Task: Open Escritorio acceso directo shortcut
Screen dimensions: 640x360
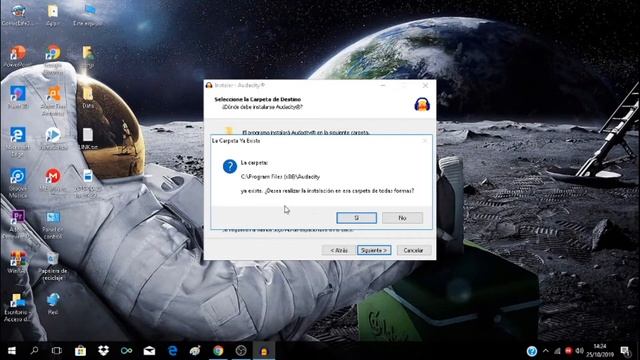Action: [x=18, y=300]
